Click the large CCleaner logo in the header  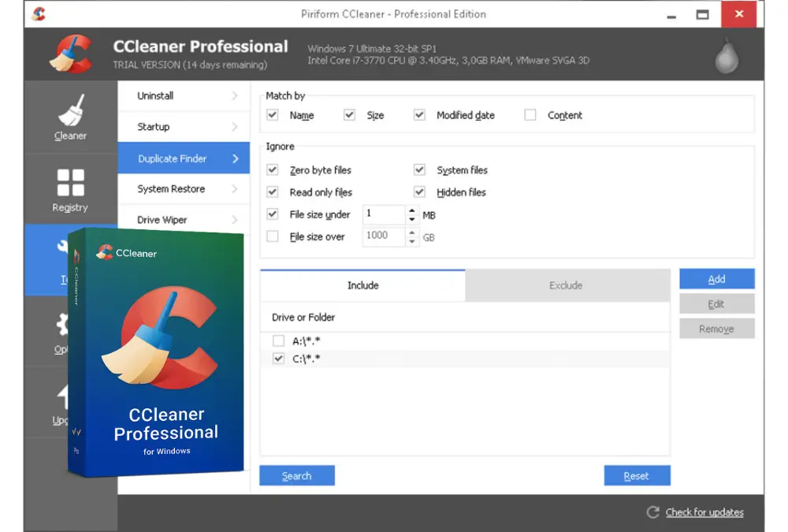(72, 54)
